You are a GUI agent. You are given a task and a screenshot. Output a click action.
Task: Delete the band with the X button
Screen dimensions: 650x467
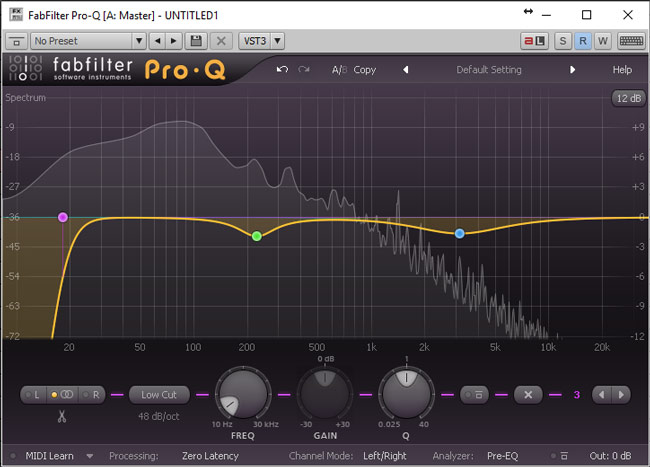tap(528, 394)
